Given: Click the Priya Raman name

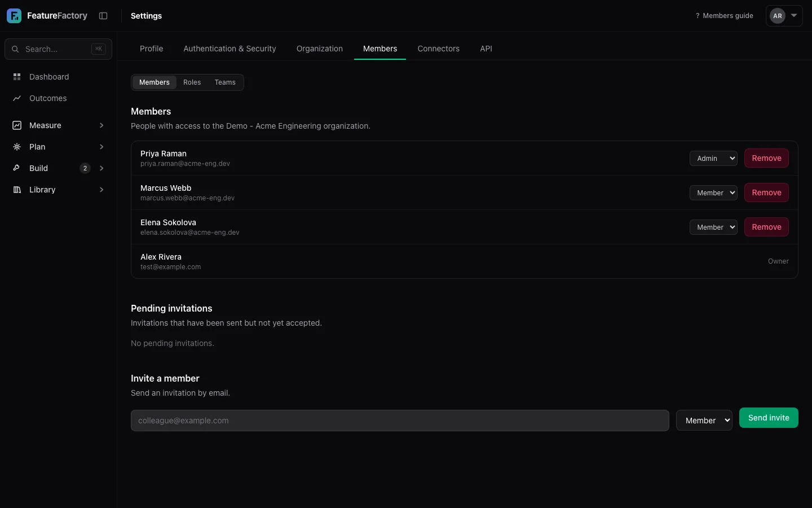Looking at the screenshot, I should pyautogui.click(x=164, y=154).
